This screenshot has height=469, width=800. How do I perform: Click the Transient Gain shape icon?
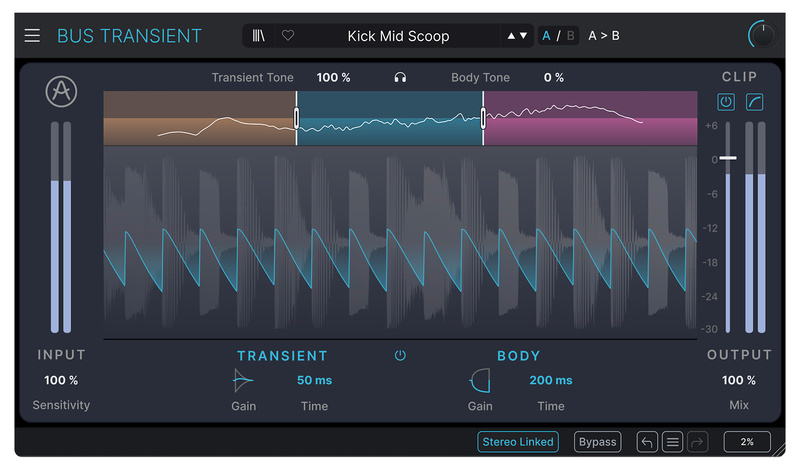[x=243, y=380]
